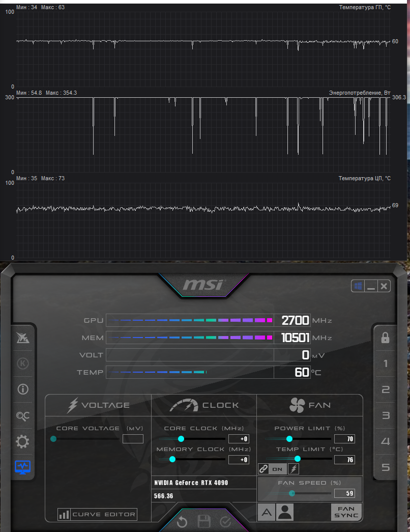The height and width of the screenshot is (532, 410).
Task: Click the FAN SYNC button
Action: [x=346, y=512]
